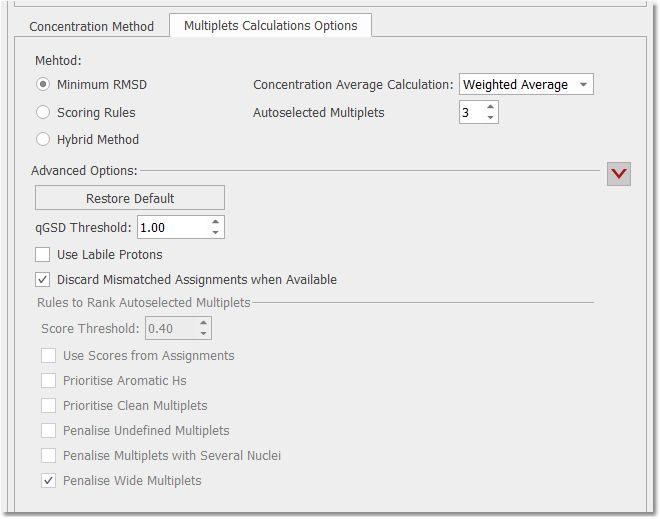
Task: Toggle Use Scores from Assignments checkbox
Action: 48,355
